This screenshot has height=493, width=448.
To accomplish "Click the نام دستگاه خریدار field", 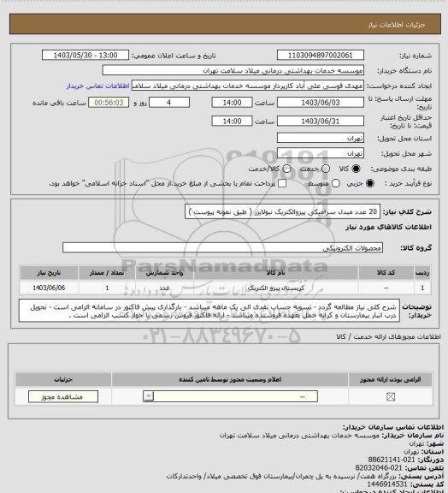I will pyautogui.click(x=233, y=70).
